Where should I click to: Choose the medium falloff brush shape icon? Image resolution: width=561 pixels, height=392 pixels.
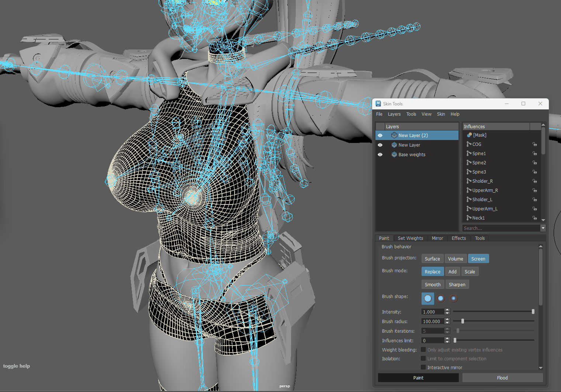441,298
